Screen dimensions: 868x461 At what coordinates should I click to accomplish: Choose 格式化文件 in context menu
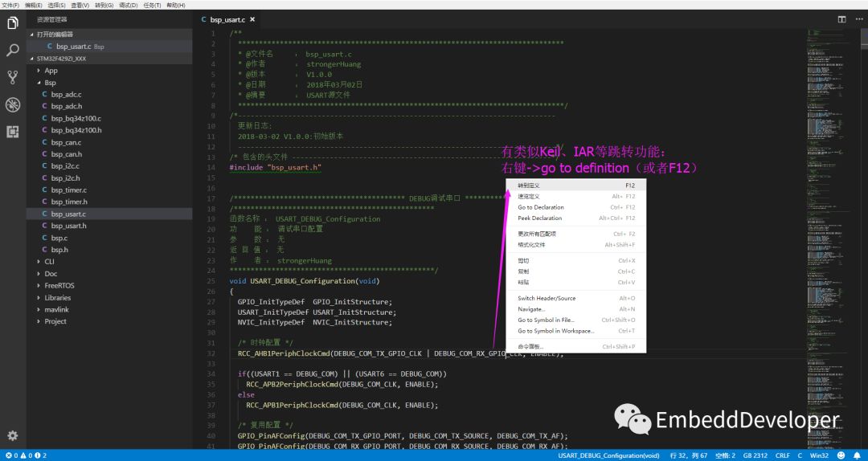click(575, 245)
